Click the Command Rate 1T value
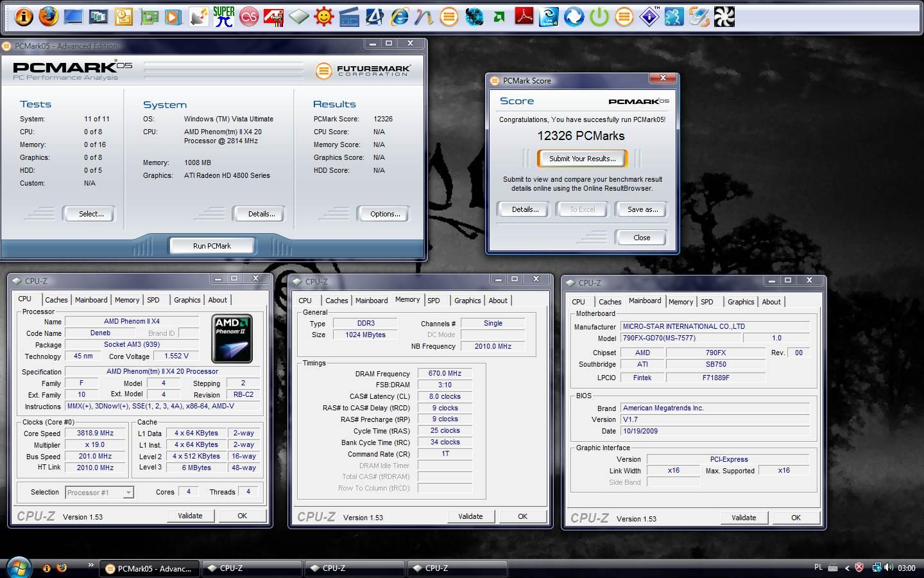 point(445,453)
